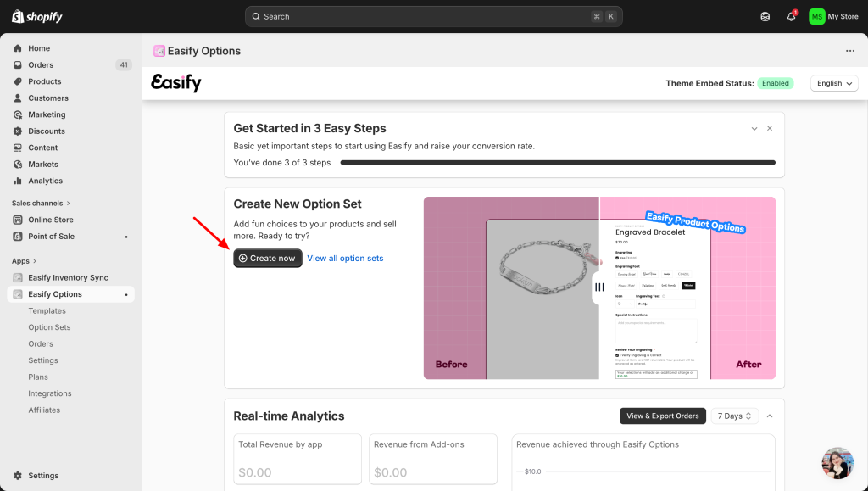The height and width of the screenshot is (491, 868).
Task: Open the 7 Days range dropdown
Action: [x=735, y=416]
